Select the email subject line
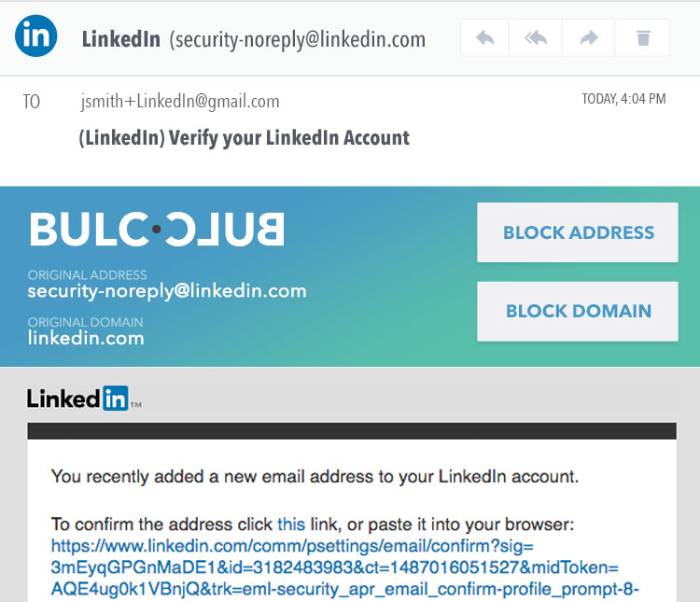The width and height of the screenshot is (700, 602). click(245, 138)
